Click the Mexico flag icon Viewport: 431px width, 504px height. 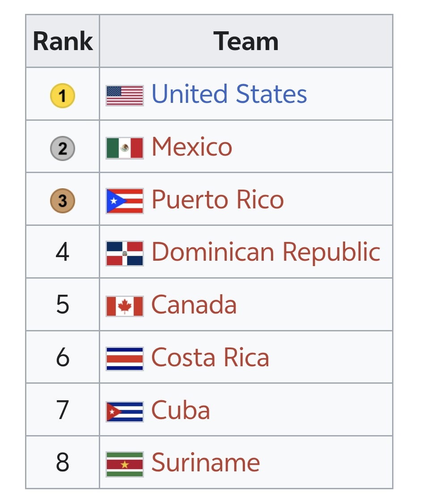tap(125, 148)
